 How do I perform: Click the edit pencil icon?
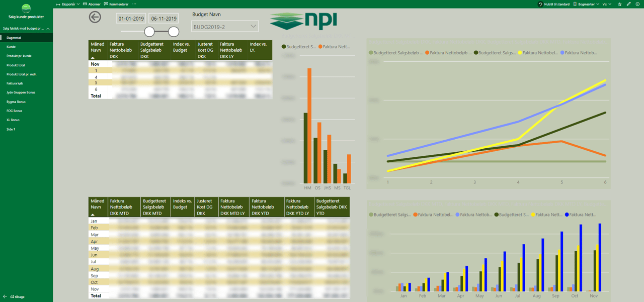click(629, 4)
